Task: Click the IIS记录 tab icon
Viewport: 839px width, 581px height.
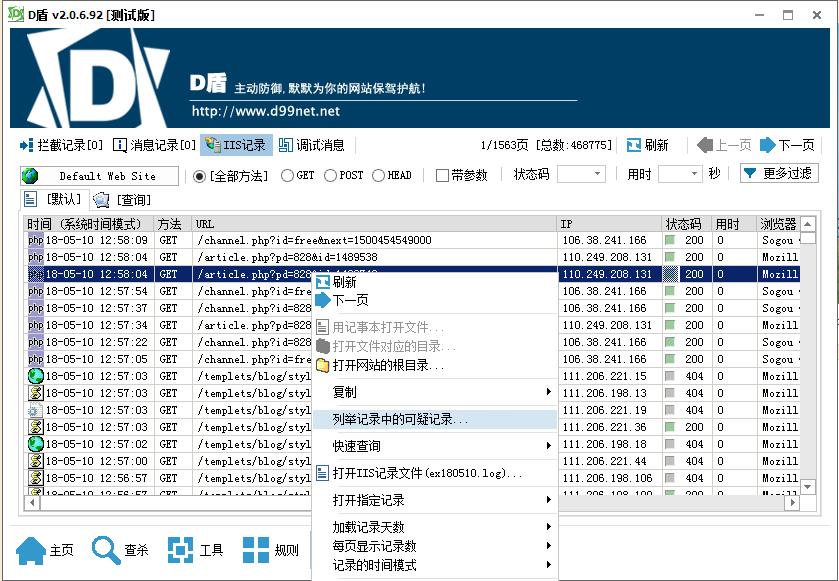Action: coord(212,145)
